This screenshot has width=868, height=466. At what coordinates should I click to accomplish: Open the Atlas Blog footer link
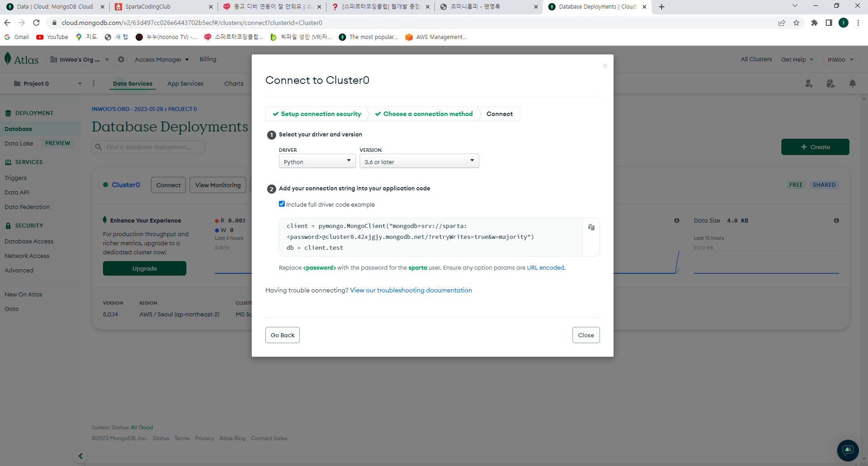pyautogui.click(x=232, y=438)
